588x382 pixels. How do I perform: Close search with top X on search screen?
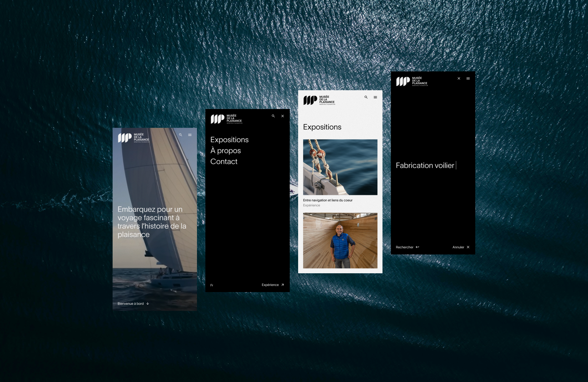pos(459,78)
